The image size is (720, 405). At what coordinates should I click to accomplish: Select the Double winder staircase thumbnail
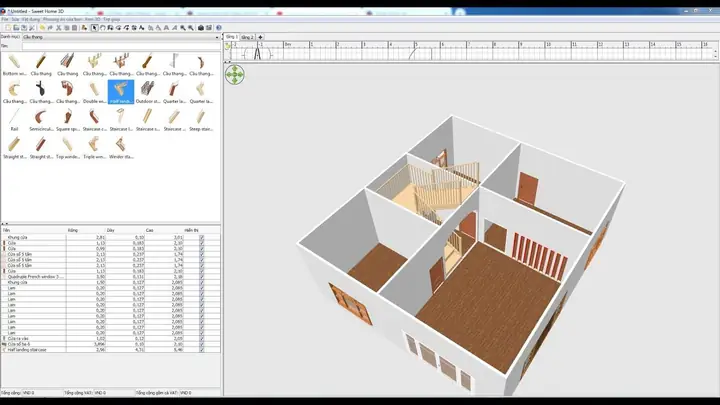click(94, 92)
